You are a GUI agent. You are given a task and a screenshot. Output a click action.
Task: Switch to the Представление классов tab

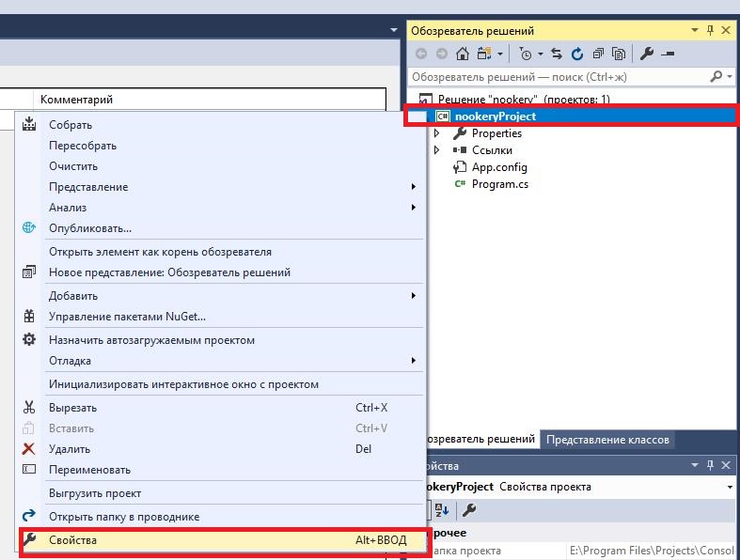[607, 440]
